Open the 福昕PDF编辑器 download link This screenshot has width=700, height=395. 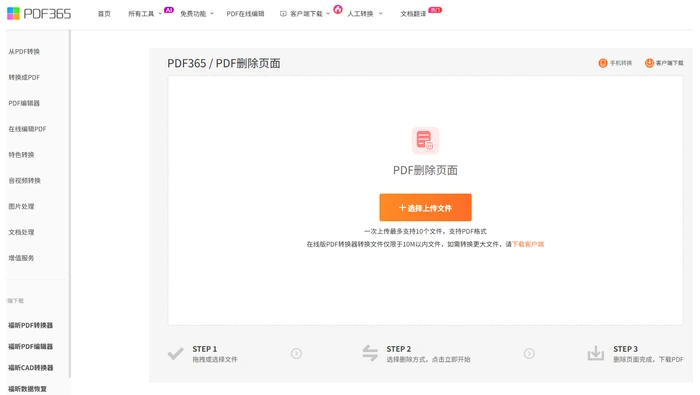click(x=30, y=346)
